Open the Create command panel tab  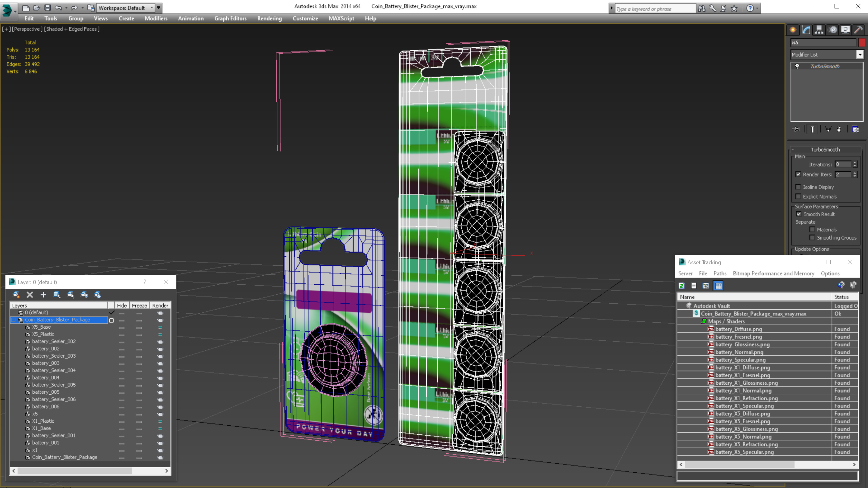coord(793,30)
